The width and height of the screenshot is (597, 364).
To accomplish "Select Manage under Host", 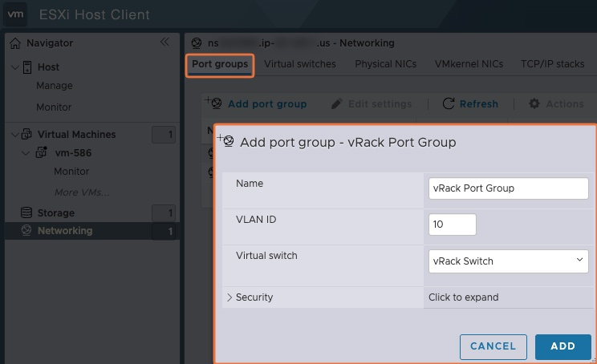I will (55, 86).
